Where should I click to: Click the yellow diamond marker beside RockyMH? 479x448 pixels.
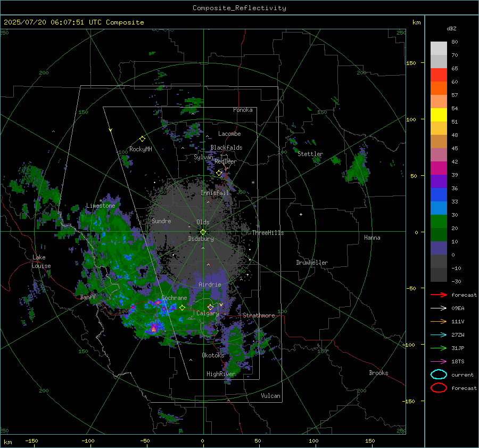click(x=142, y=139)
